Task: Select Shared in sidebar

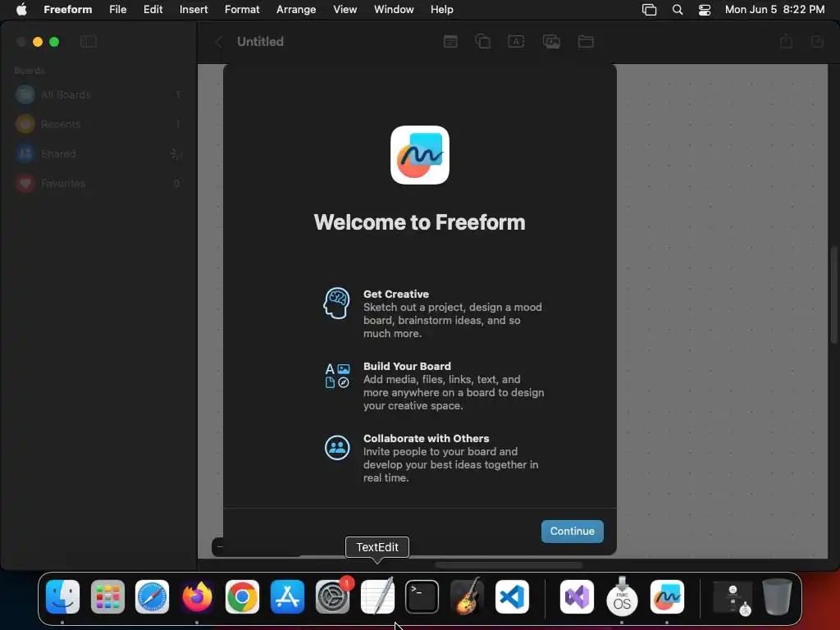Action: pyautogui.click(x=98, y=154)
